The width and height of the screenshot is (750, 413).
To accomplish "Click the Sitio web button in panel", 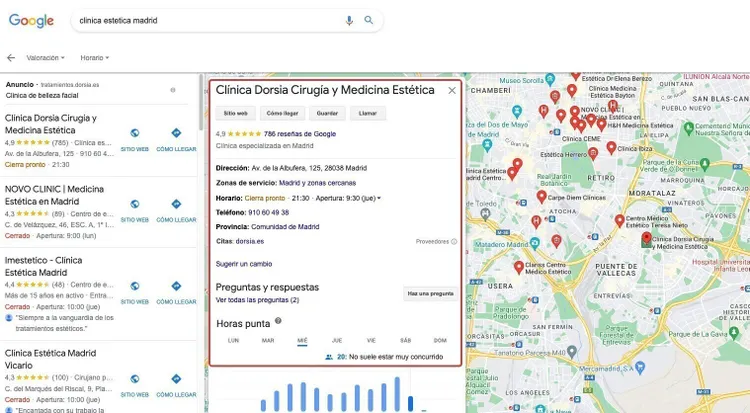I will (x=235, y=113).
